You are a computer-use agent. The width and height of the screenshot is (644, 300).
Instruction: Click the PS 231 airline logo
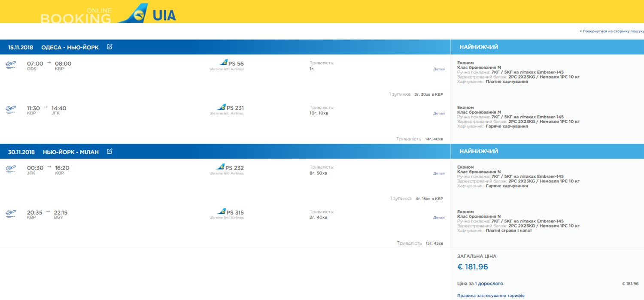coord(222,107)
